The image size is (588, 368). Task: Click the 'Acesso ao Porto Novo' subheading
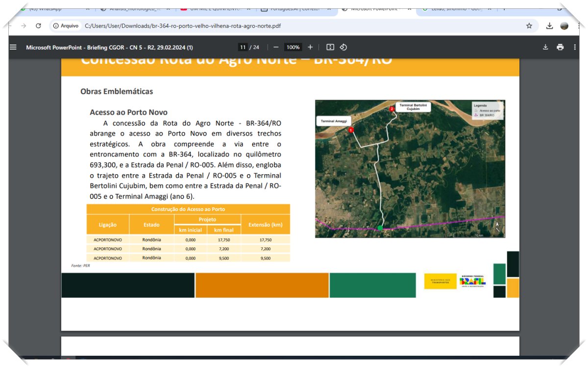[x=128, y=112]
